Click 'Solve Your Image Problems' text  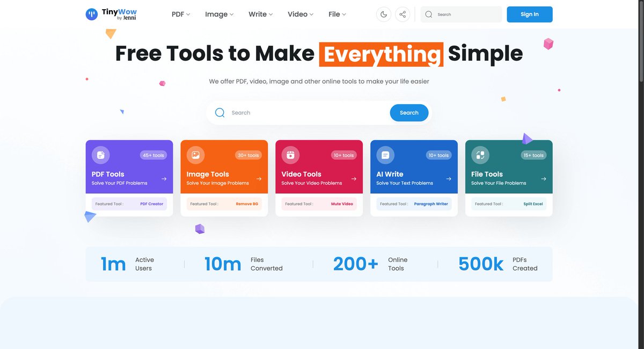218,183
